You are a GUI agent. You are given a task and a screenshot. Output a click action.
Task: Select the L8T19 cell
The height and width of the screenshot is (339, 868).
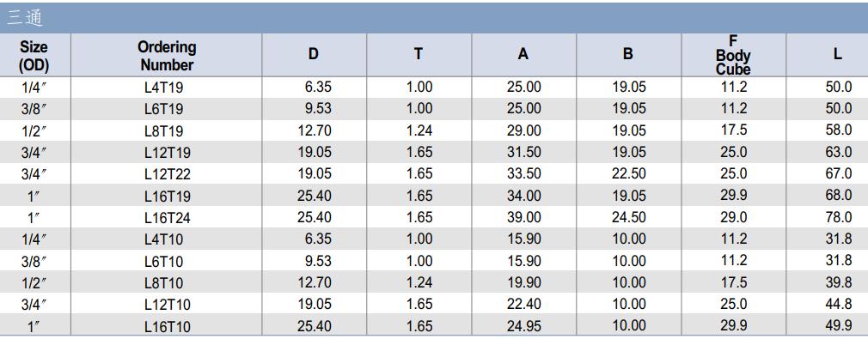coord(163,131)
